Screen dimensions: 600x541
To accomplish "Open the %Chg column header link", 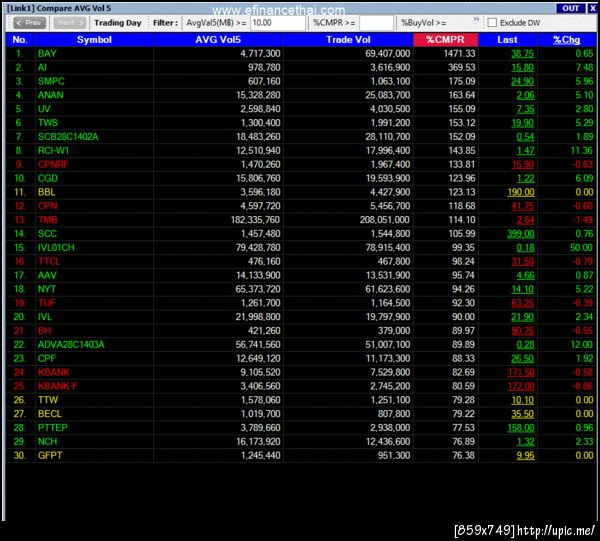I will point(566,40).
